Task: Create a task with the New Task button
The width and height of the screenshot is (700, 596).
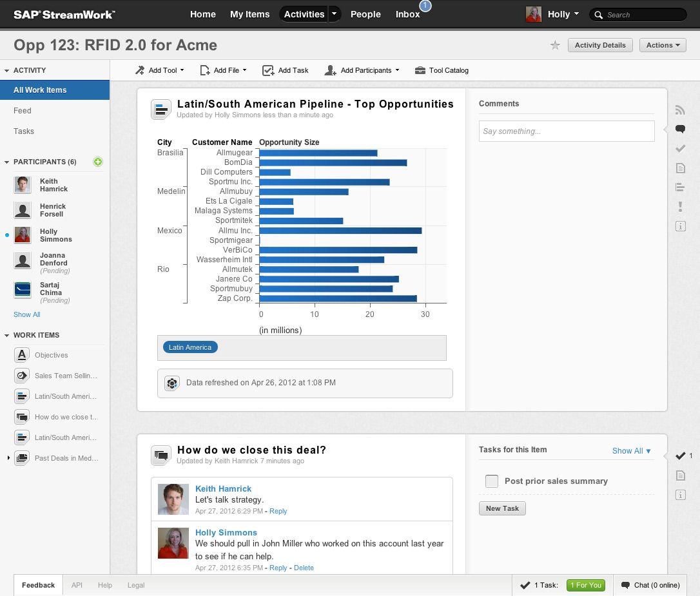Action: [502, 508]
